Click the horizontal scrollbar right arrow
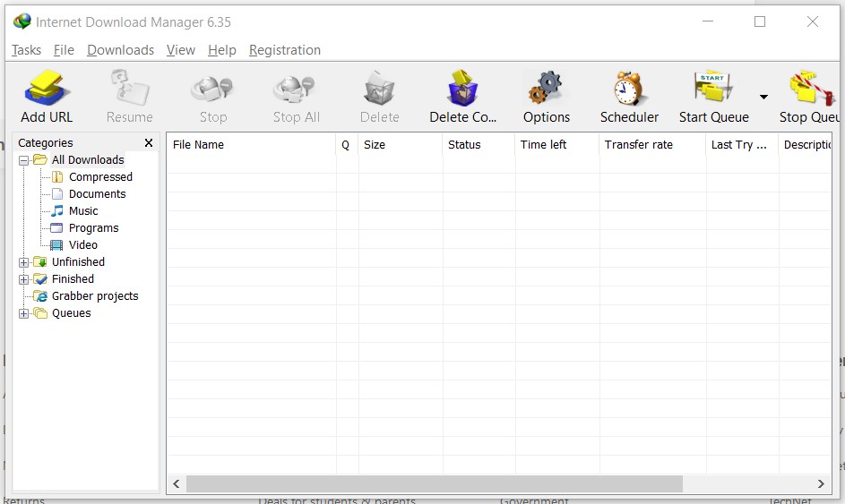845x504 pixels. pyautogui.click(x=821, y=483)
